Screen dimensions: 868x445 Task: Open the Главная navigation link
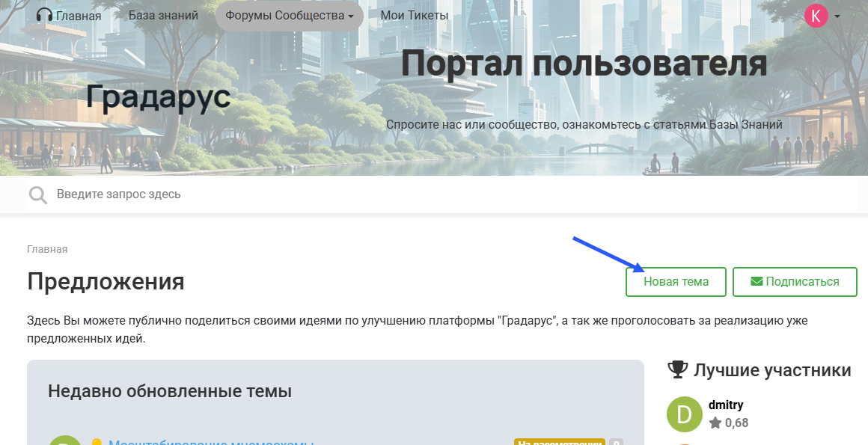(x=79, y=16)
